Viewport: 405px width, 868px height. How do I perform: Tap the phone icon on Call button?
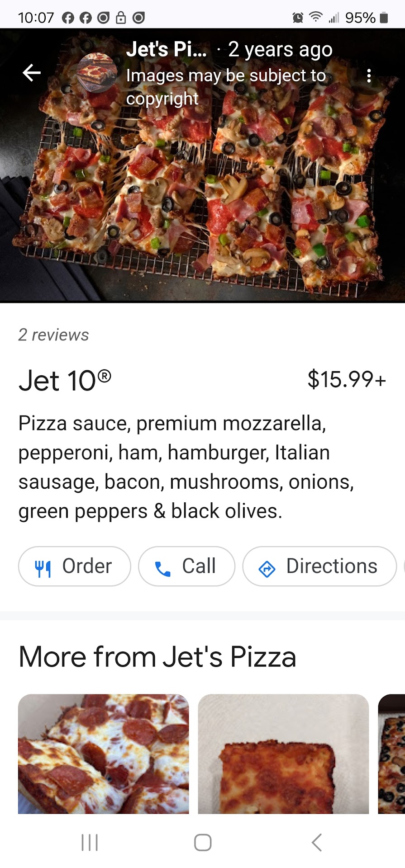[x=162, y=569]
